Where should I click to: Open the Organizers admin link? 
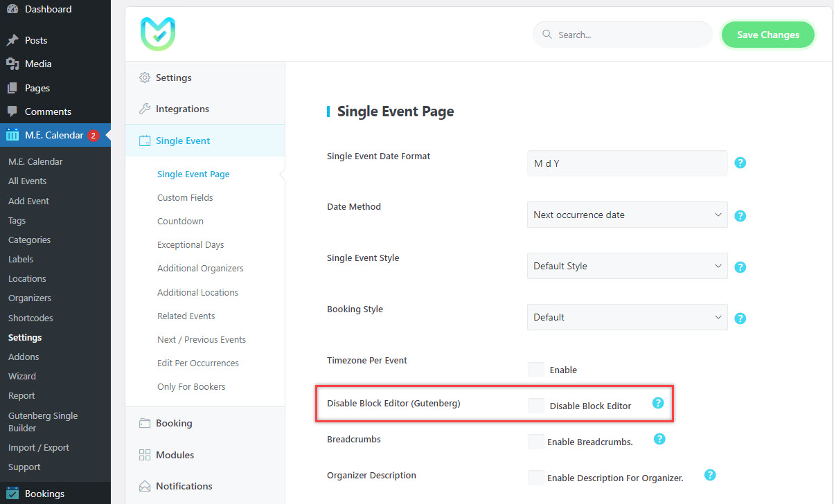pyautogui.click(x=30, y=298)
